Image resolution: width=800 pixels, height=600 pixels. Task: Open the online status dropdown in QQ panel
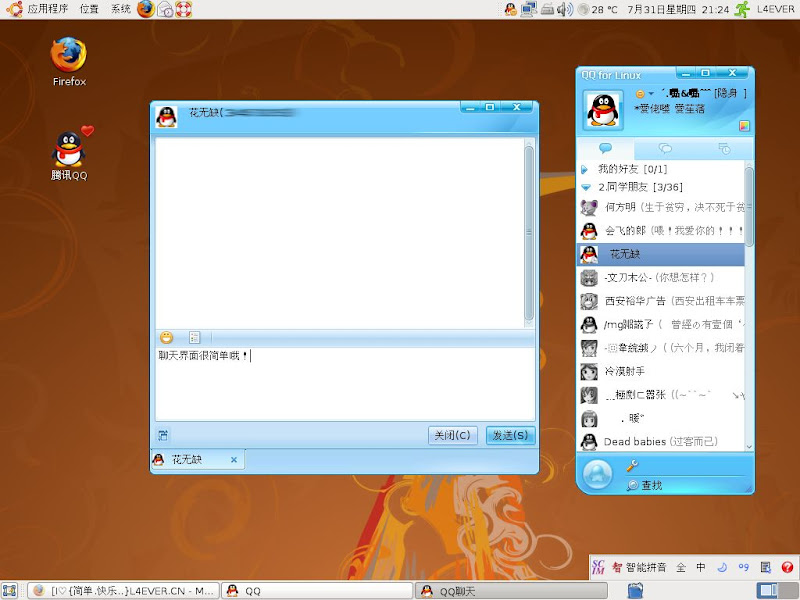pyautogui.click(x=644, y=94)
